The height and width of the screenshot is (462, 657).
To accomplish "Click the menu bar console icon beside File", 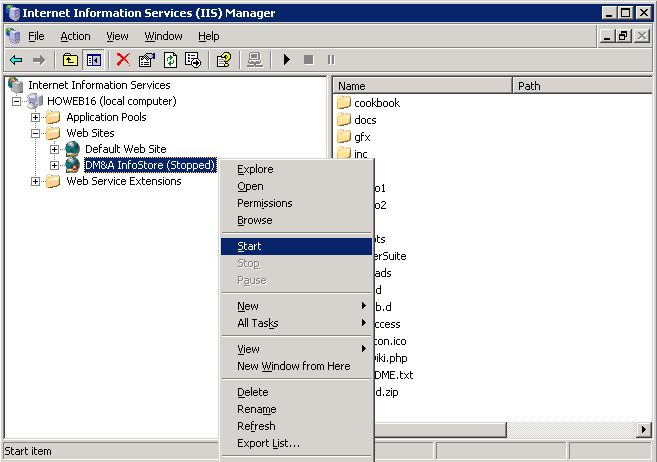I will coord(13,36).
